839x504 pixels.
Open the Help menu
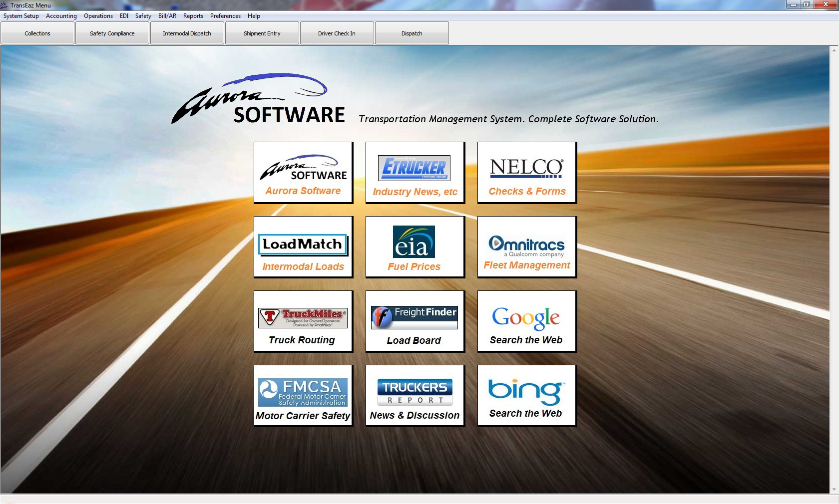[254, 16]
